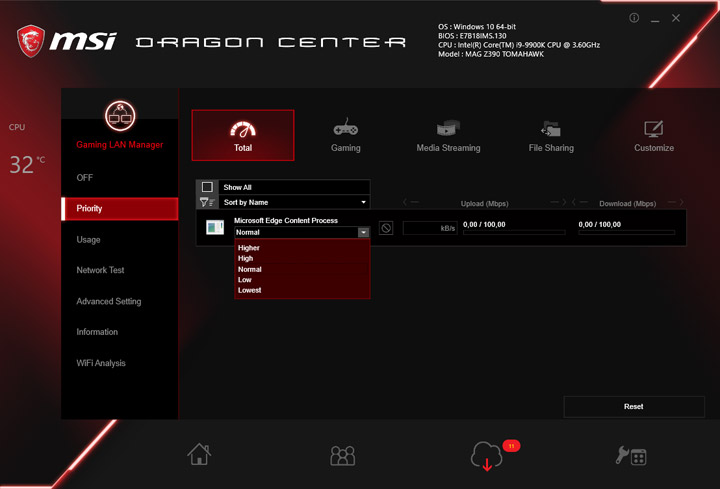Viewport: 720px width, 489px height.
Task: Click the Download column left arrow
Action: [579, 202]
